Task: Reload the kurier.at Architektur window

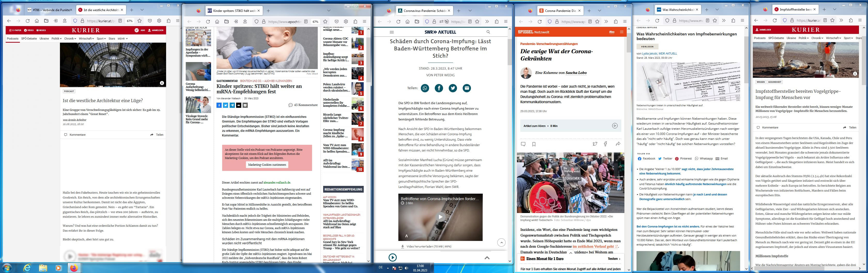Action: [28, 21]
